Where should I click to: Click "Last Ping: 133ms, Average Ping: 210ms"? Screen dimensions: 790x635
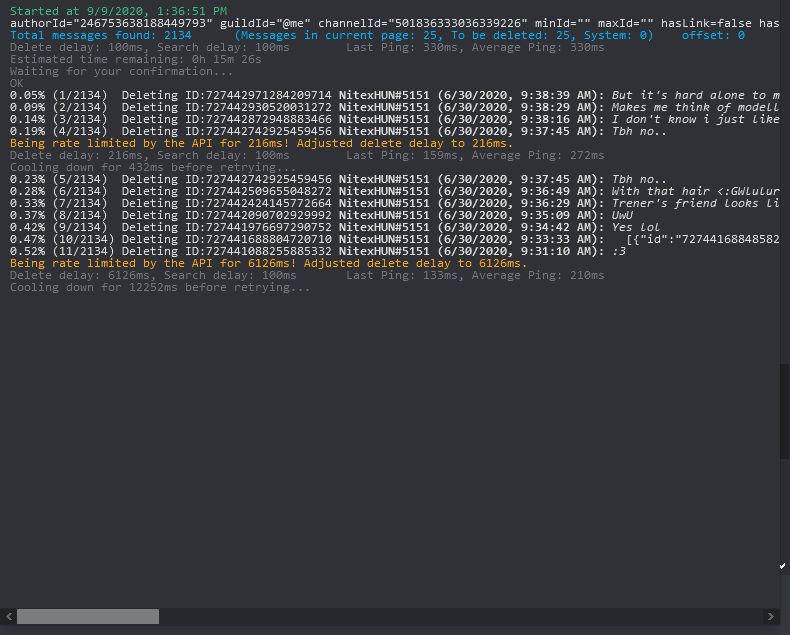[x=475, y=276]
